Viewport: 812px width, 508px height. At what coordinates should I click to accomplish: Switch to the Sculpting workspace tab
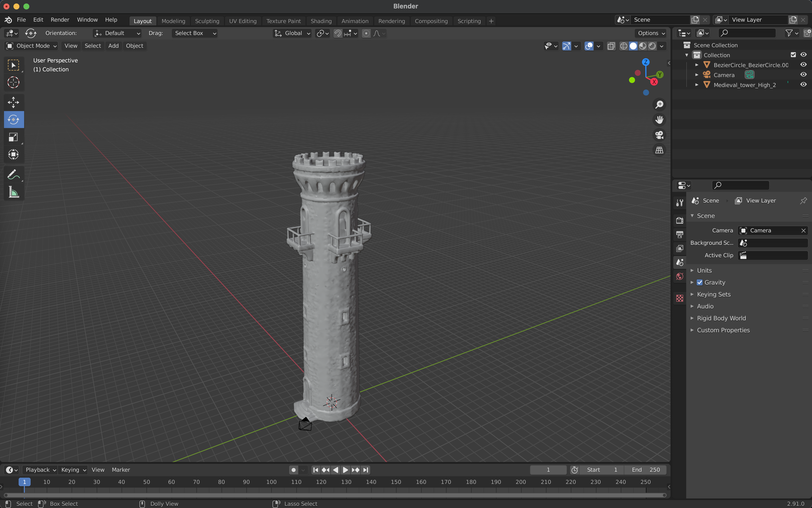pyautogui.click(x=207, y=21)
